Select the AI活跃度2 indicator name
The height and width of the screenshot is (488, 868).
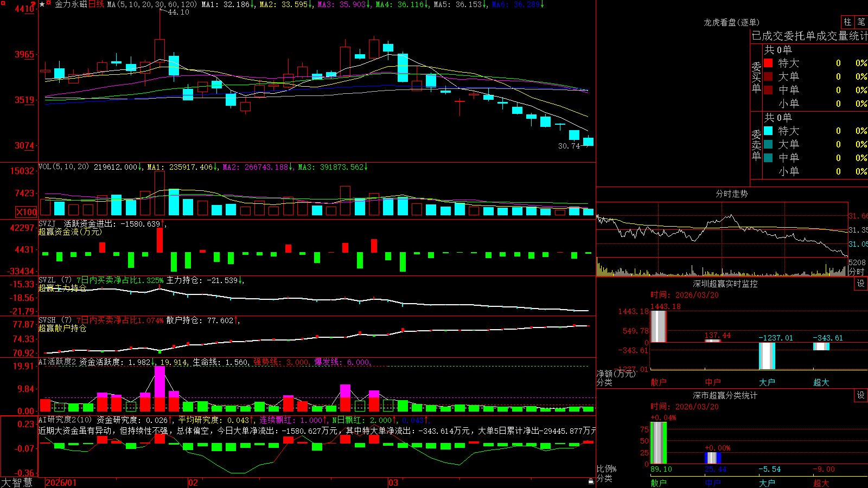[x=58, y=362]
